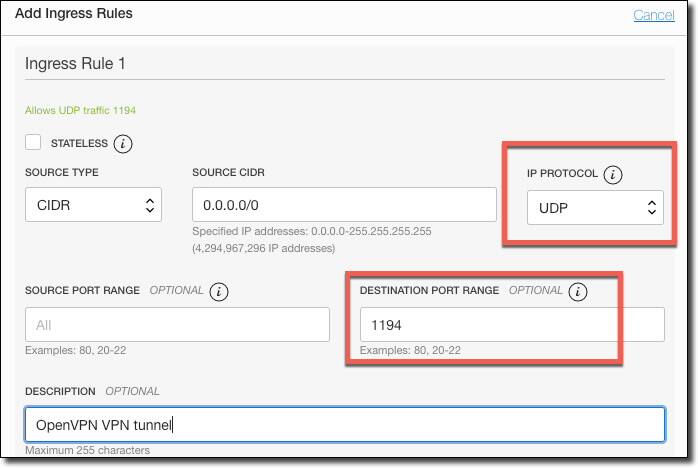
Task: Select the Destination Port Range 1194 field
Action: (510, 325)
